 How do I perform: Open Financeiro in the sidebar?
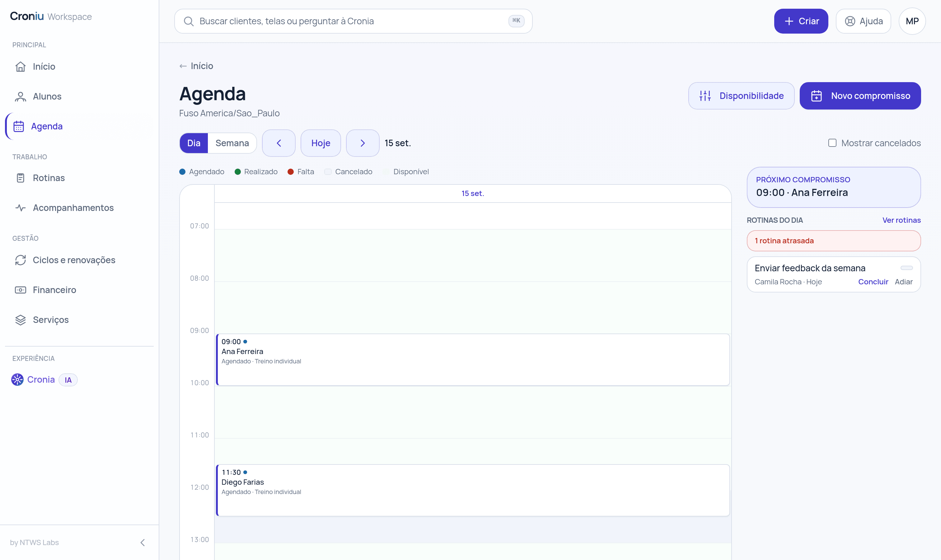(79, 290)
